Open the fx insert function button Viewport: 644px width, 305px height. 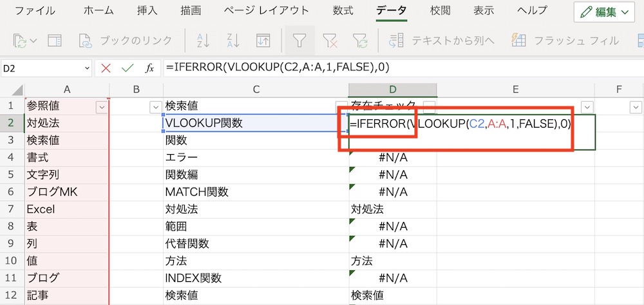[149, 68]
